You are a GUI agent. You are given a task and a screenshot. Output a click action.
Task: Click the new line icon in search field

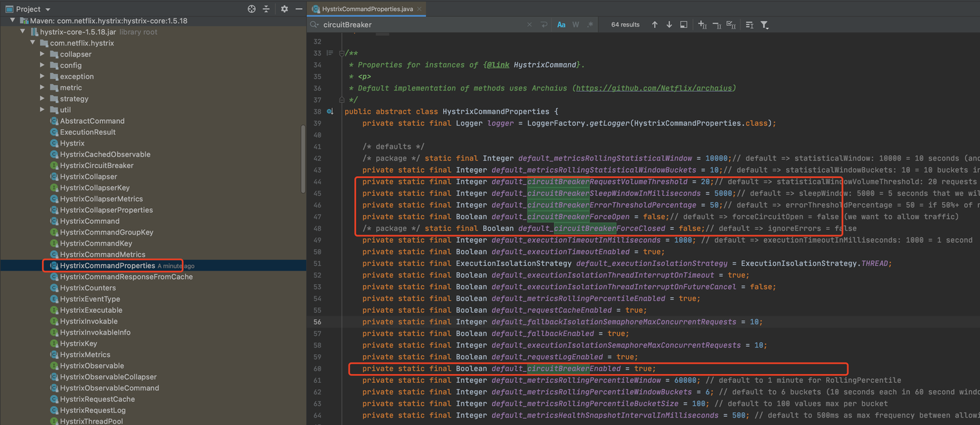click(x=544, y=24)
